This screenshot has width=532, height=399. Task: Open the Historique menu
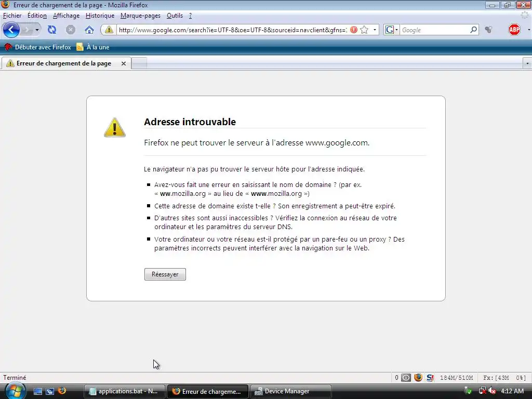point(100,16)
